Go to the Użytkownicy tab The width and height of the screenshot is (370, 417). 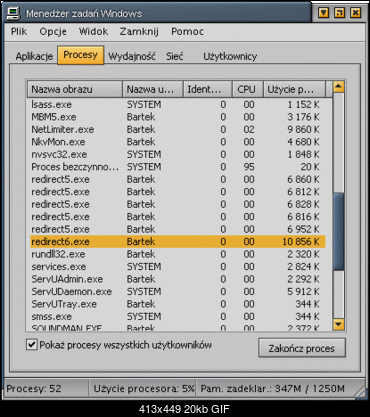point(230,56)
